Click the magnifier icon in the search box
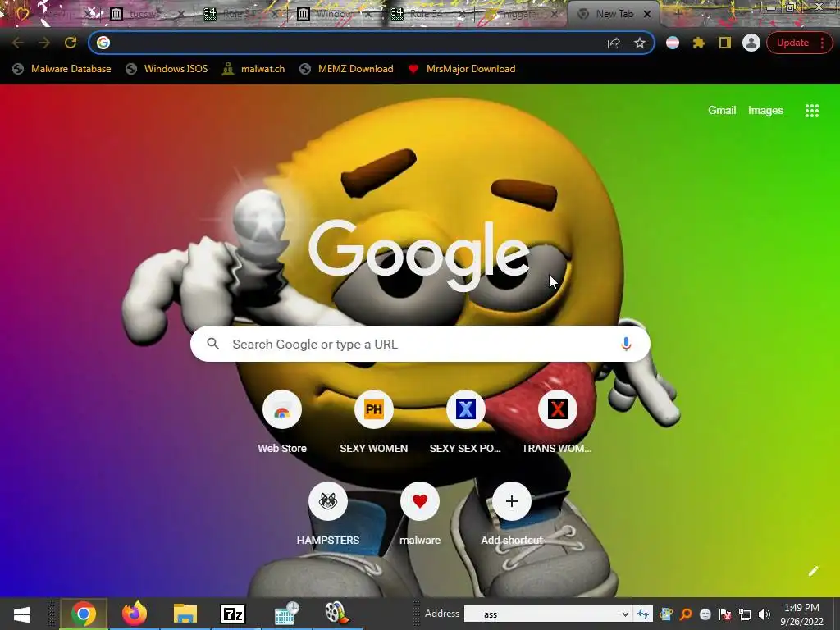Image resolution: width=840 pixels, height=630 pixels. click(x=212, y=344)
